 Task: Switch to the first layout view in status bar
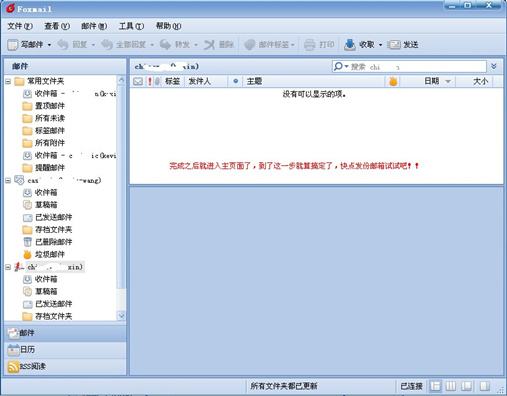tap(435, 386)
